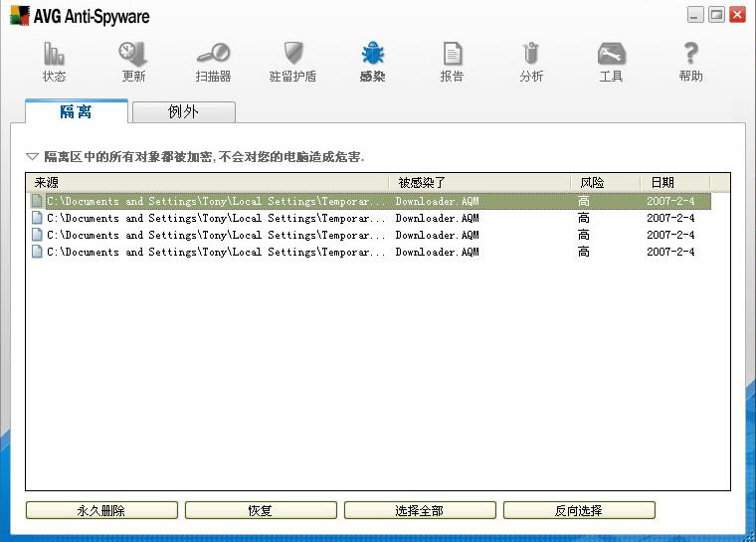756x542 pixels.
Task: Open the 报告 reports section
Action: pyautogui.click(x=452, y=62)
